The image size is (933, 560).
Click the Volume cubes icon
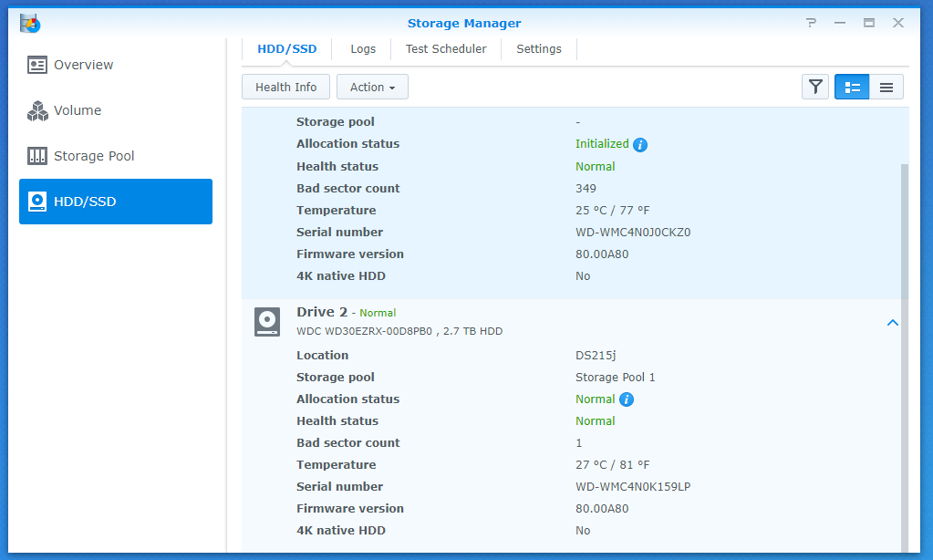[37, 110]
